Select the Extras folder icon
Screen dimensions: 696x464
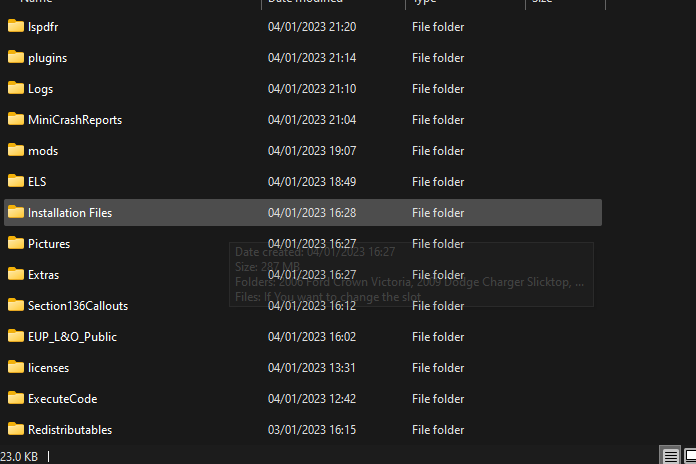point(15,275)
